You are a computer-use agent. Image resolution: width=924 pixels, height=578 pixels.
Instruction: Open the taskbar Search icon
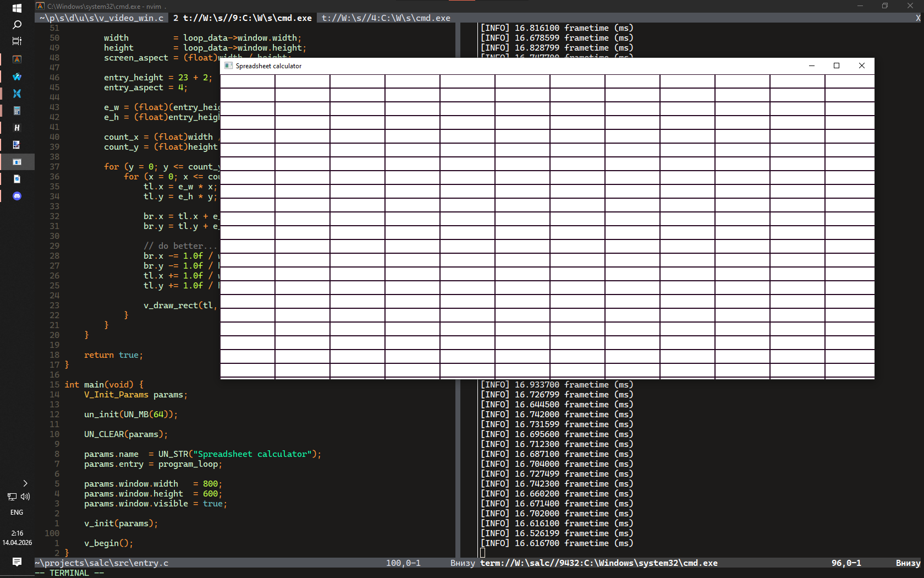tap(16, 25)
